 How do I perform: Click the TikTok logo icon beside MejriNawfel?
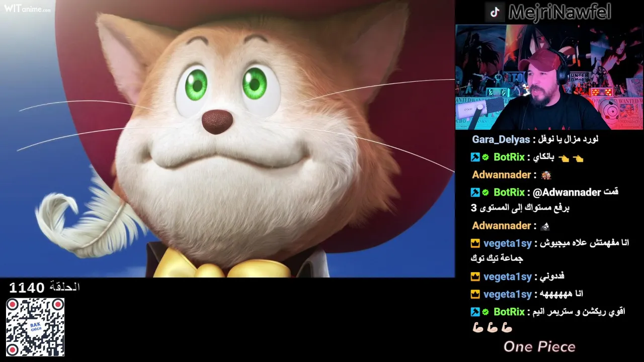495,12
